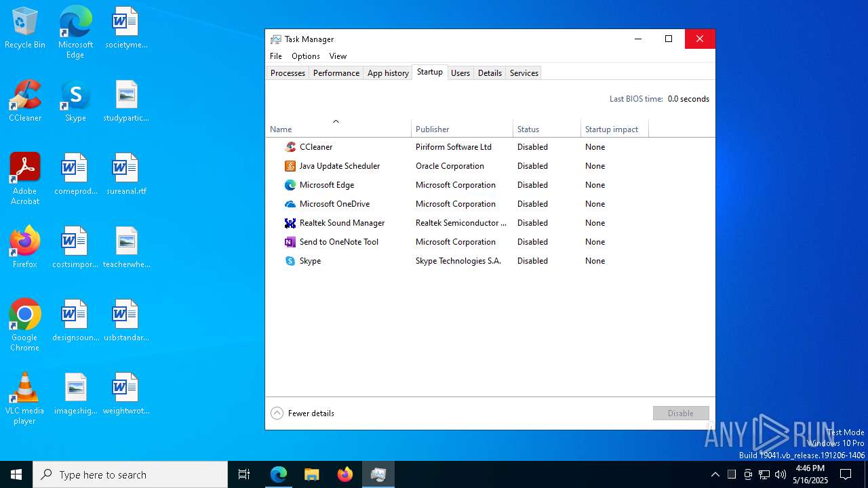Image resolution: width=868 pixels, height=488 pixels.
Task: Select the CCleaner icon in startup list
Action: [290, 147]
